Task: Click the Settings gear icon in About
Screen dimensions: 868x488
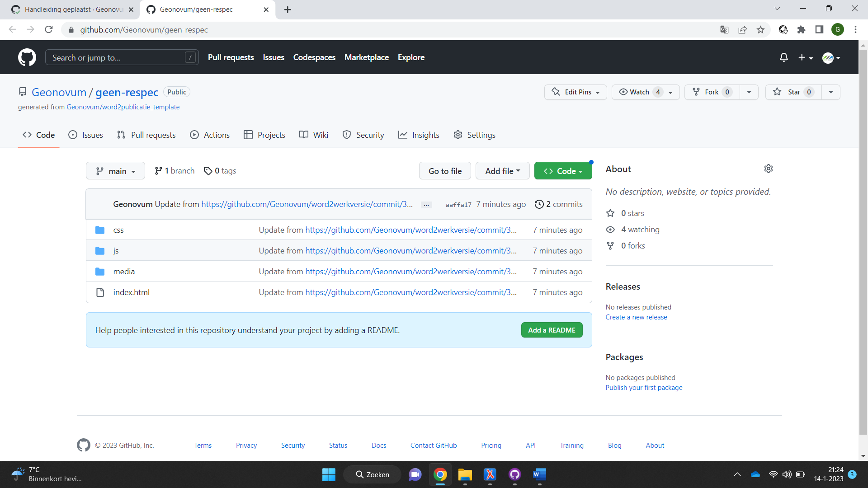Action: [769, 169]
